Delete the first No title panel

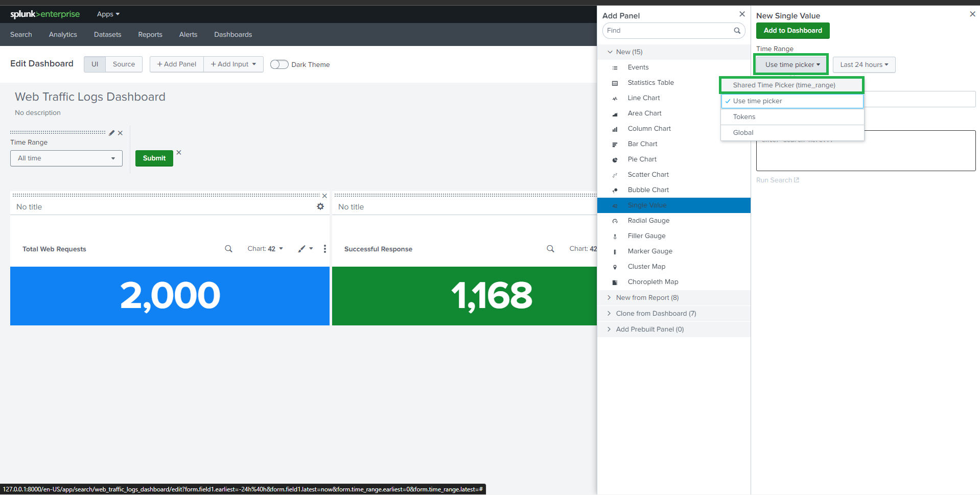tap(324, 196)
